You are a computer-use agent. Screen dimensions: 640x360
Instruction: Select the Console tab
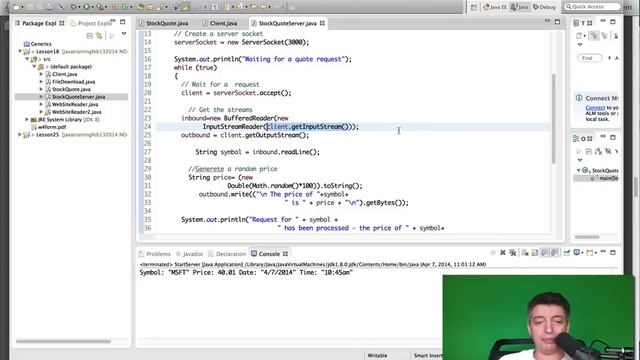pos(269,254)
